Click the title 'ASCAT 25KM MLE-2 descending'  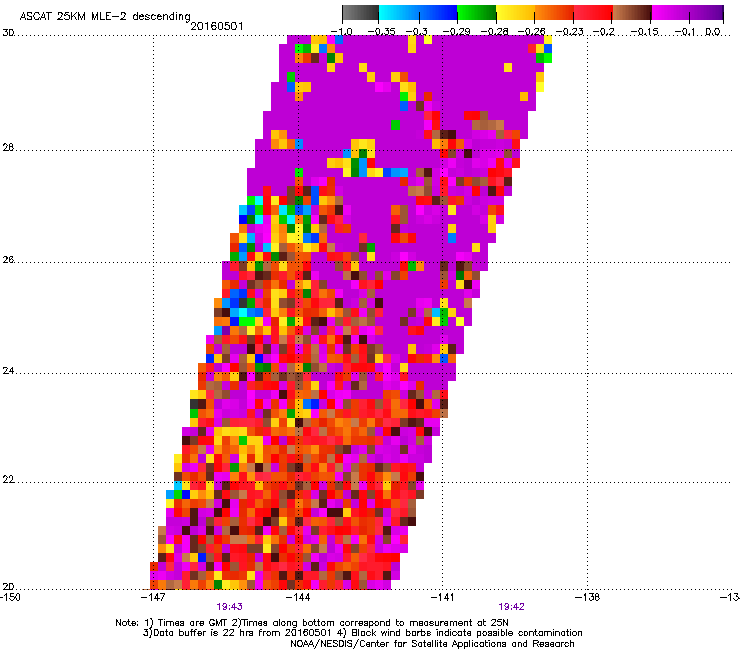click(x=105, y=17)
